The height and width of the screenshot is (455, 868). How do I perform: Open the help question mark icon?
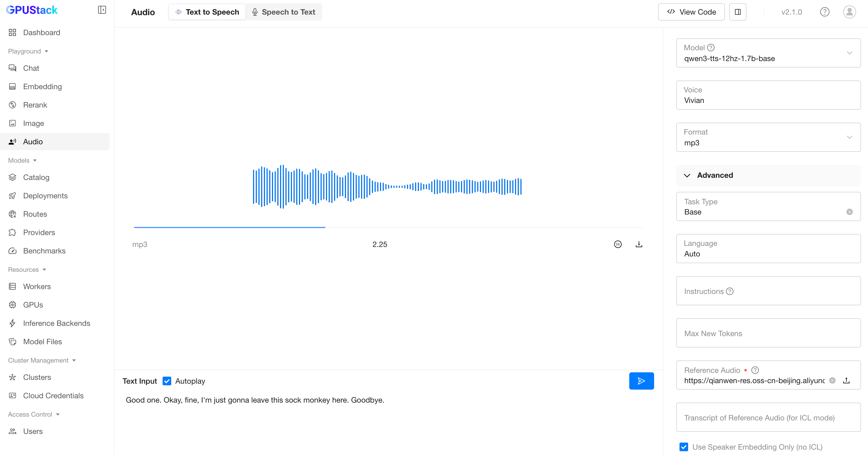(x=825, y=12)
